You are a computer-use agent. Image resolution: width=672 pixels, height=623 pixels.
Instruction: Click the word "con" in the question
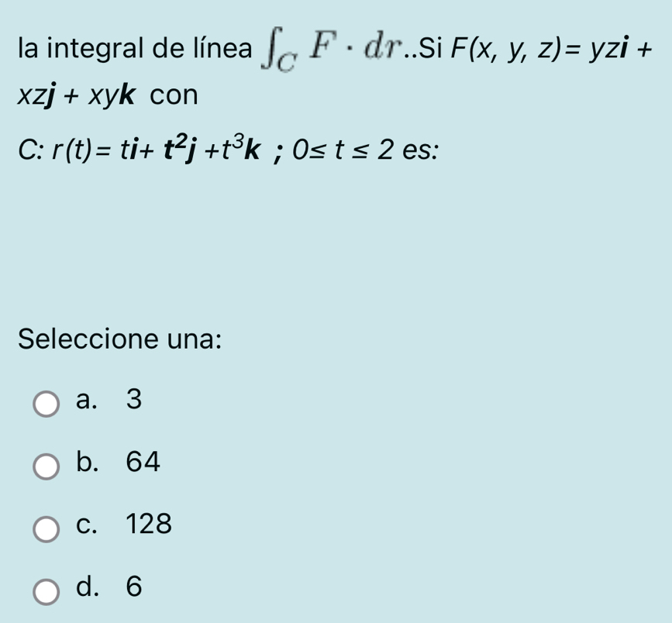174,97
